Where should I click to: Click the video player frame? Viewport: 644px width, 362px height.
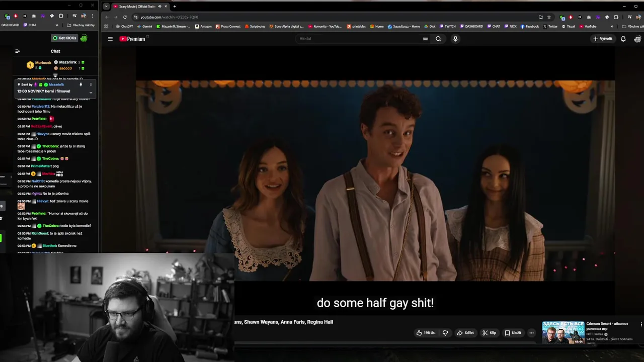pyautogui.click(x=375, y=180)
